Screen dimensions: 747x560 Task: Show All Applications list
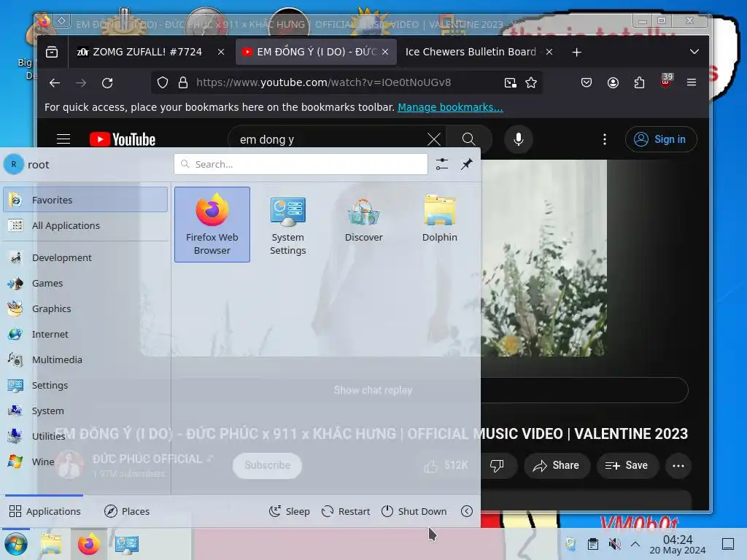pyautogui.click(x=85, y=225)
